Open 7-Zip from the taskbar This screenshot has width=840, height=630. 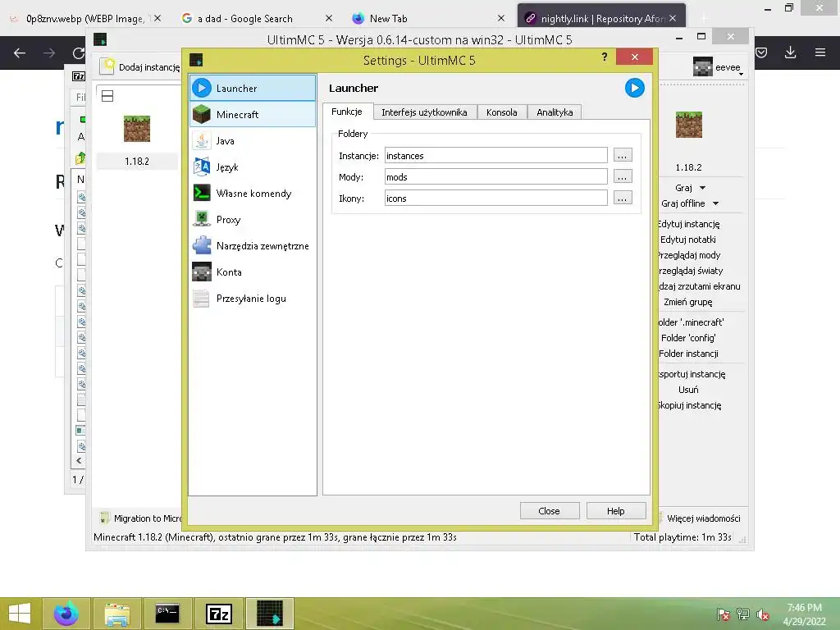pos(218,614)
